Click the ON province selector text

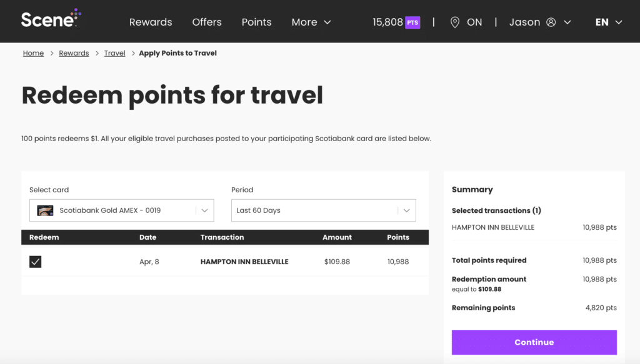[x=474, y=22]
